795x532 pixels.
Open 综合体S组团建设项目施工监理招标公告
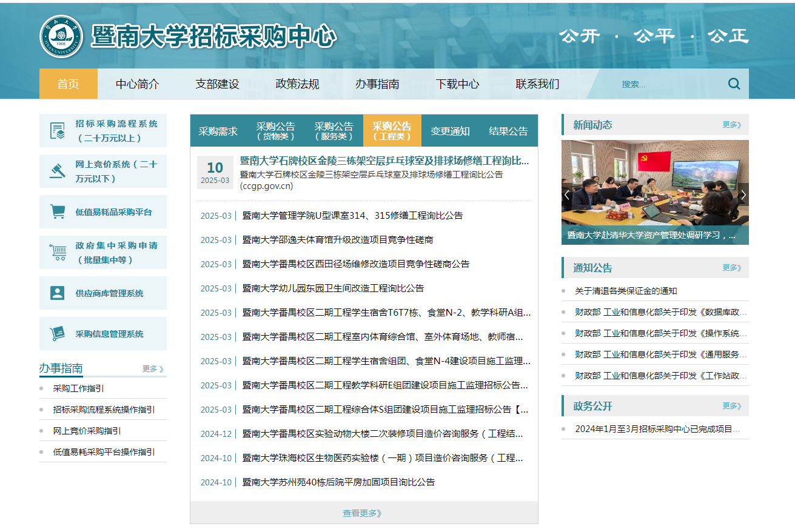[385, 409]
